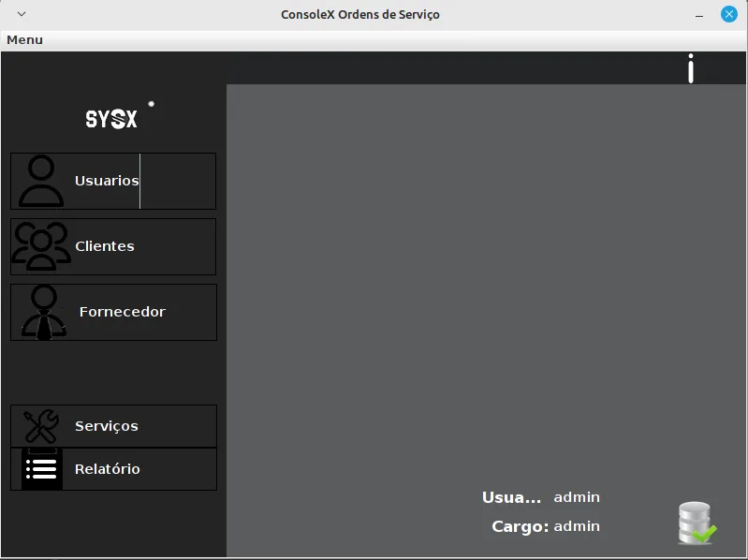Screen dimensions: 748x560
Task: Minimize the ConsoleX window
Action: [698, 15]
